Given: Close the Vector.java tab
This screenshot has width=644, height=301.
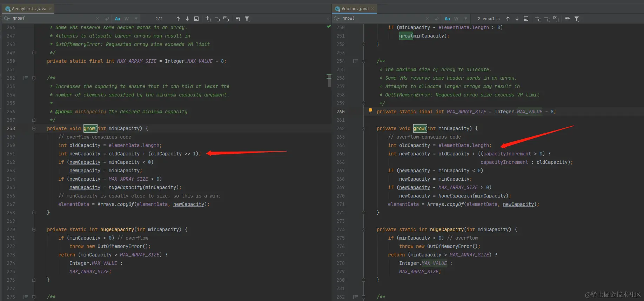Looking at the screenshot, I should 373,9.
